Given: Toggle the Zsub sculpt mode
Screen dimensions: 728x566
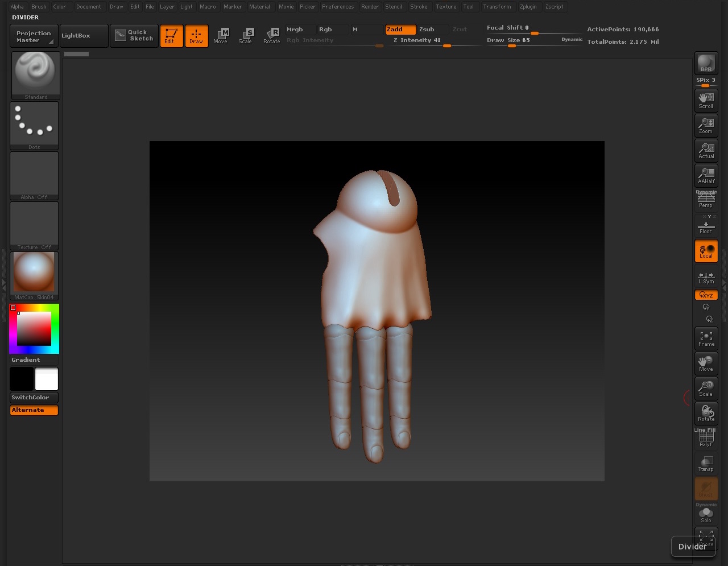Looking at the screenshot, I should (x=427, y=30).
